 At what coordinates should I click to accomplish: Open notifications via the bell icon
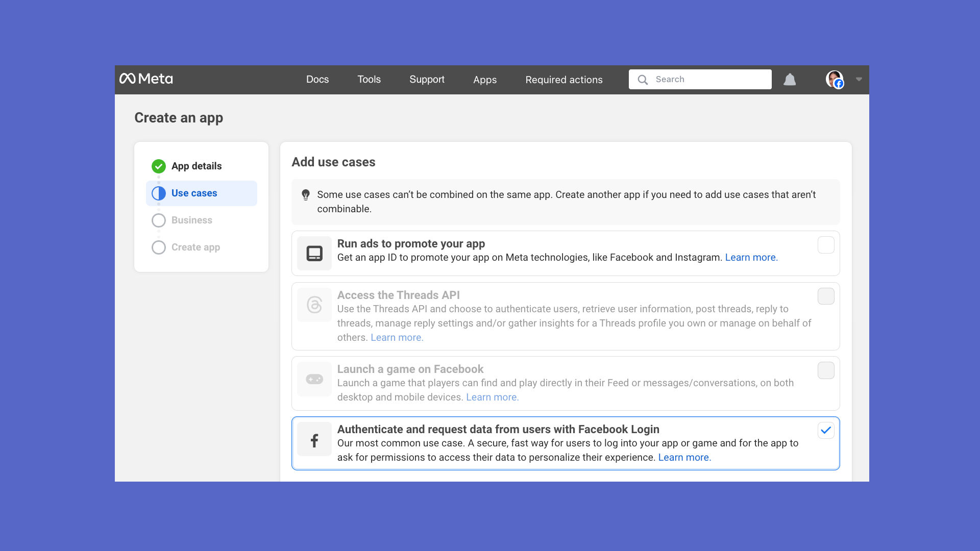click(x=790, y=80)
